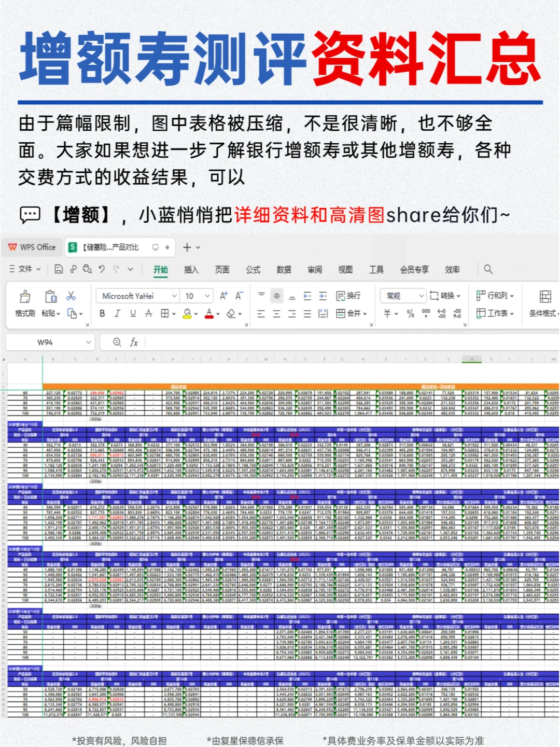The height and width of the screenshot is (747, 560).
Task: Expand the Name Box W94 dropdown
Action: click(88, 342)
